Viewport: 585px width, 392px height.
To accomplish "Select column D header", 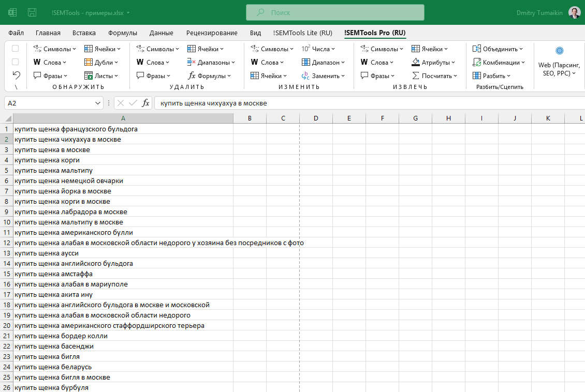I will pos(316,118).
